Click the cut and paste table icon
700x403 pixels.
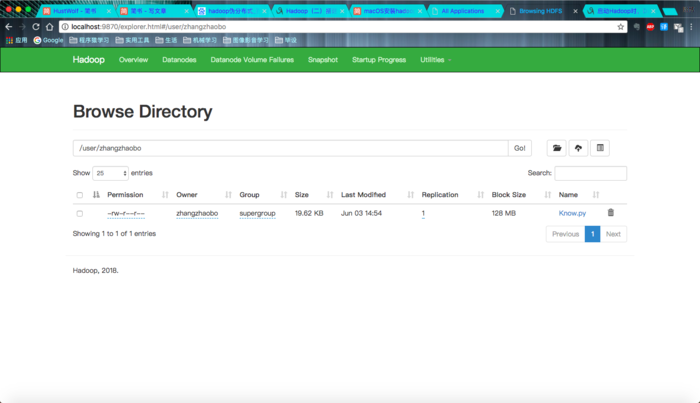tap(600, 148)
